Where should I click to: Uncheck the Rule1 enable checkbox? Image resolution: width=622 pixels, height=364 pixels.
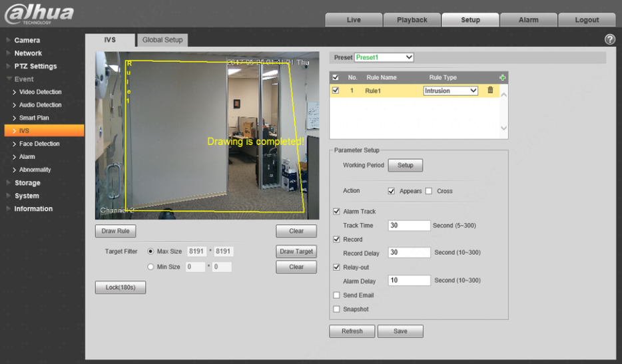[336, 91]
